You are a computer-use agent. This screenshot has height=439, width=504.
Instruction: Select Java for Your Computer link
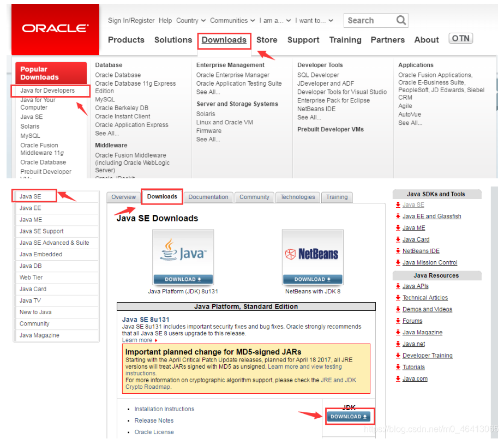click(38, 104)
